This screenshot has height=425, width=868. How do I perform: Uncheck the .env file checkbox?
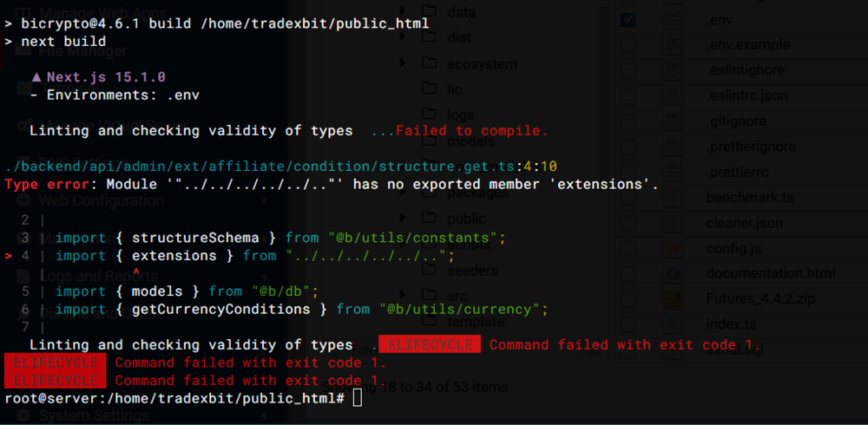628,19
